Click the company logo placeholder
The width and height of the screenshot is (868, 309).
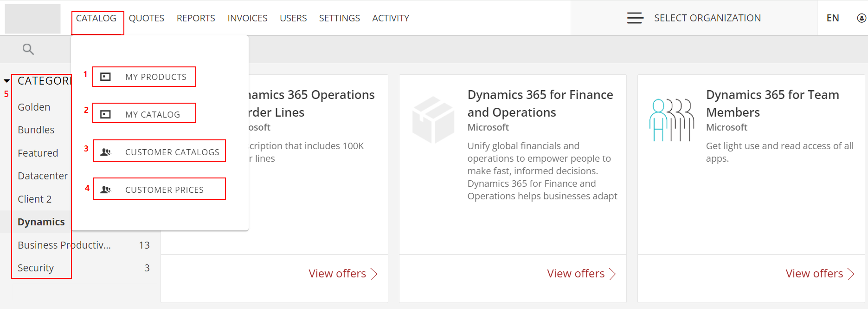(32, 19)
